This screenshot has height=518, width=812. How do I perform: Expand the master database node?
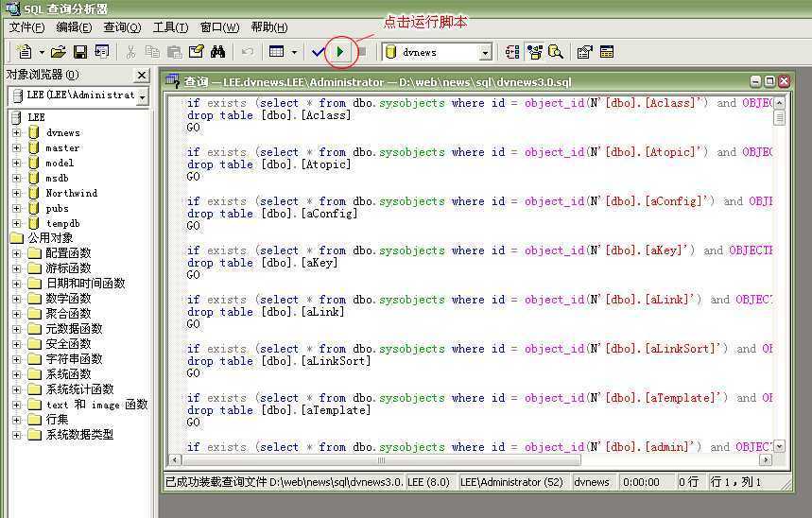[17, 147]
